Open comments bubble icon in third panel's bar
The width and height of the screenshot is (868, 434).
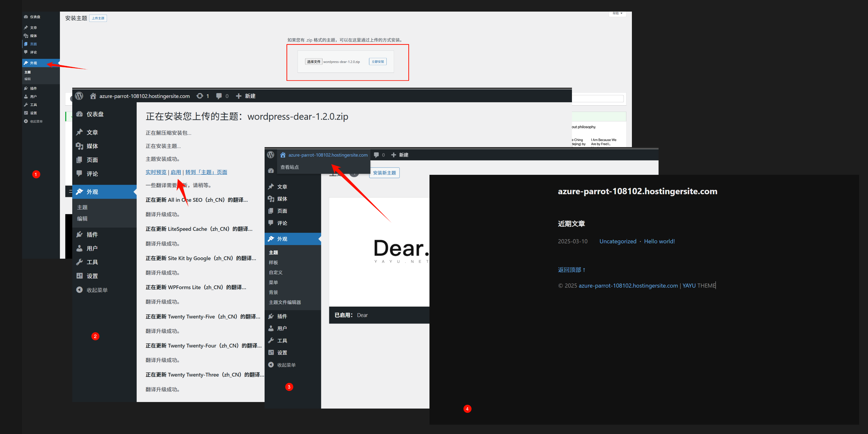coord(376,155)
